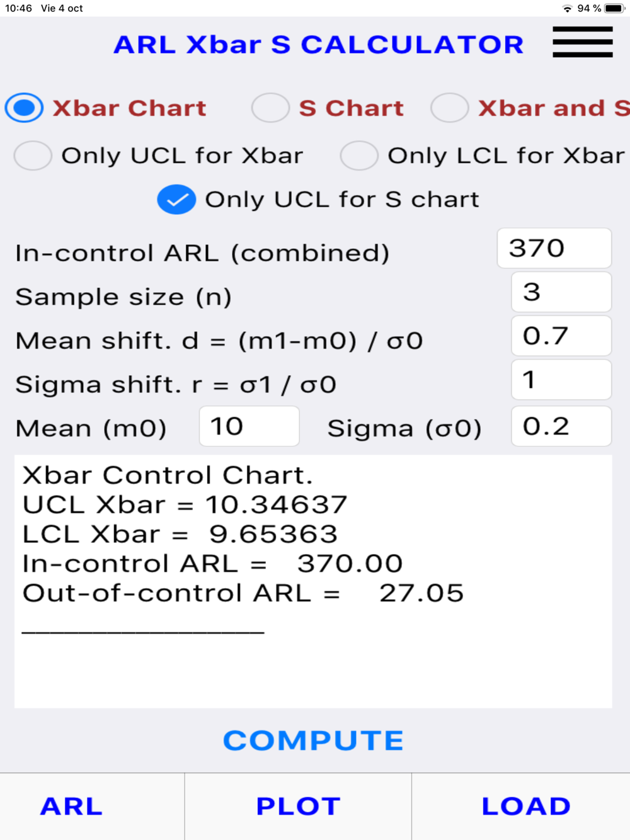Edit the In-control ARL value field
Viewport: 630px width, 840px height.
(x=554, y=248)
